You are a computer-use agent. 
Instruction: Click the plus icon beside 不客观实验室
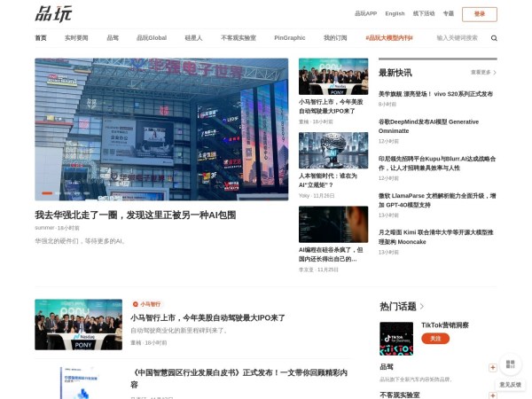tap(492, 395)
